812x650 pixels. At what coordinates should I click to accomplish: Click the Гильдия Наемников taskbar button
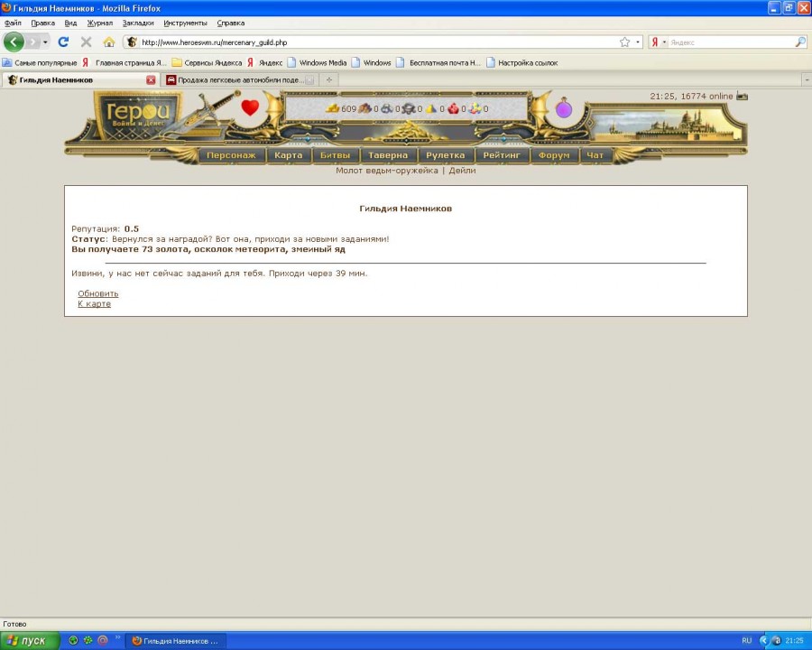click(177, 641)
